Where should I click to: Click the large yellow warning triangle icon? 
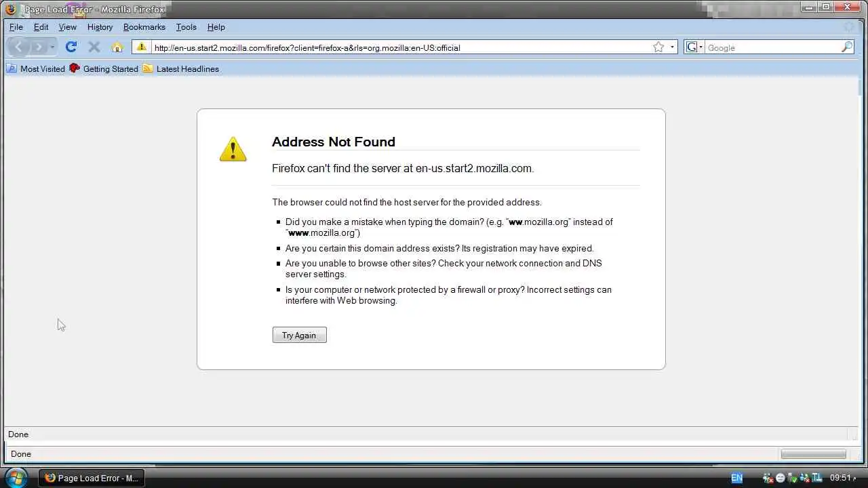tap(233, 149)
